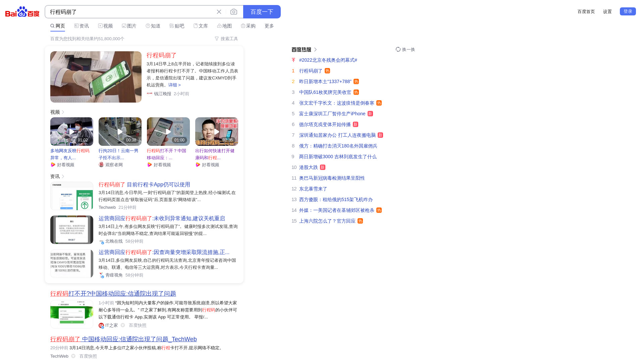Screen dimensions: 644x362
Task: Switch to the 资讯 tab
Action: (82, 26)
